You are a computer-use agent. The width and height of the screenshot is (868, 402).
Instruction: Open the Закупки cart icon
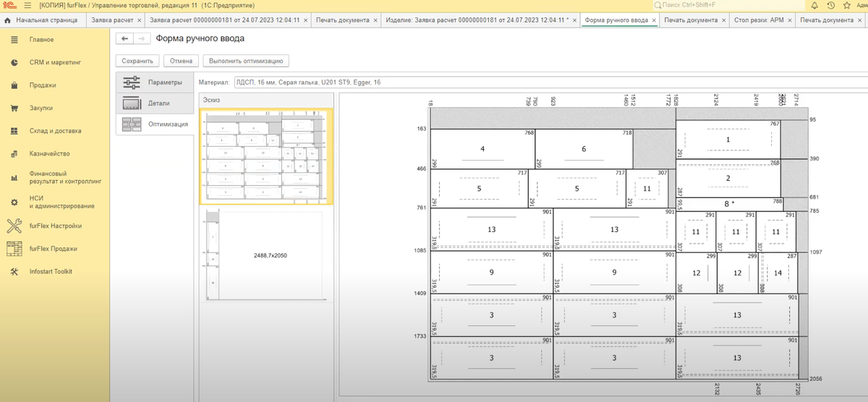click(x=14, y=108)
